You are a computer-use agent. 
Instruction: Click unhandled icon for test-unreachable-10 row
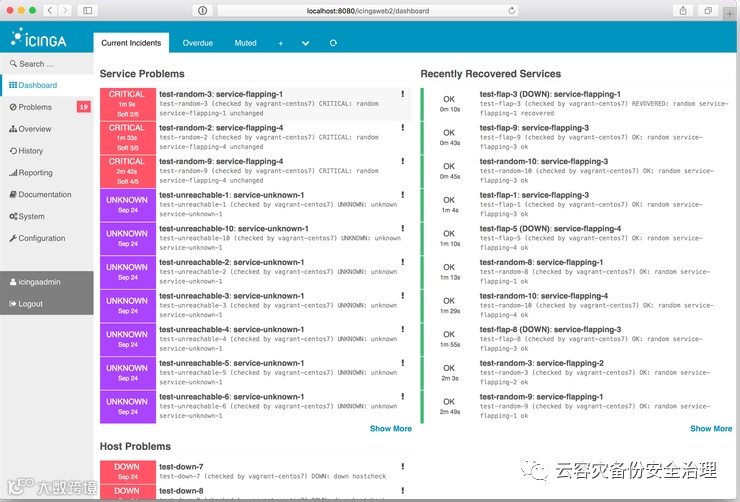pyautogui.click(x=403, y=228)
